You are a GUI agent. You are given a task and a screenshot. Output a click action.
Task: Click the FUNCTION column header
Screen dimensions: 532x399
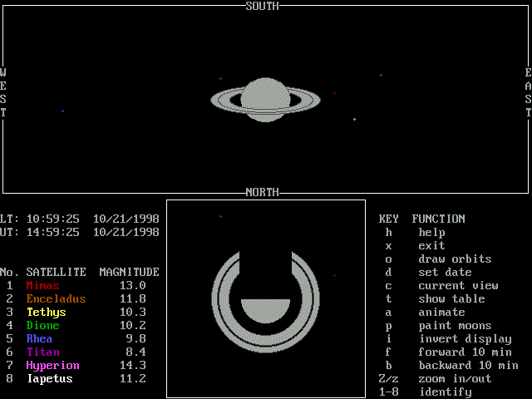pos(438,219)
